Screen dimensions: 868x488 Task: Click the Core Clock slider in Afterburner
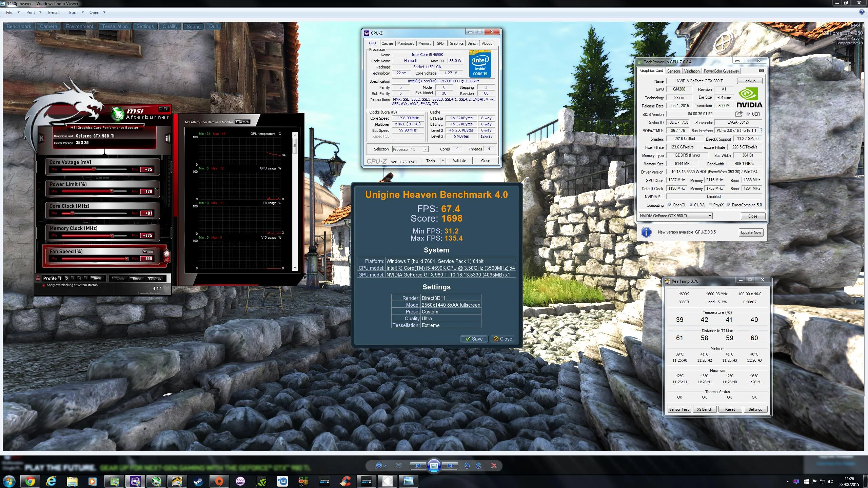point(94,213)
